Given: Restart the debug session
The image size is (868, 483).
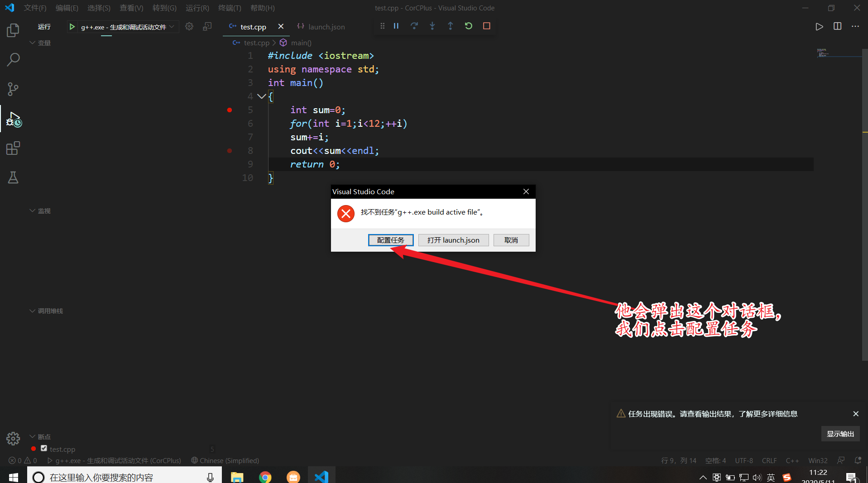Looking at the screenshot, I should coord(469,26).
